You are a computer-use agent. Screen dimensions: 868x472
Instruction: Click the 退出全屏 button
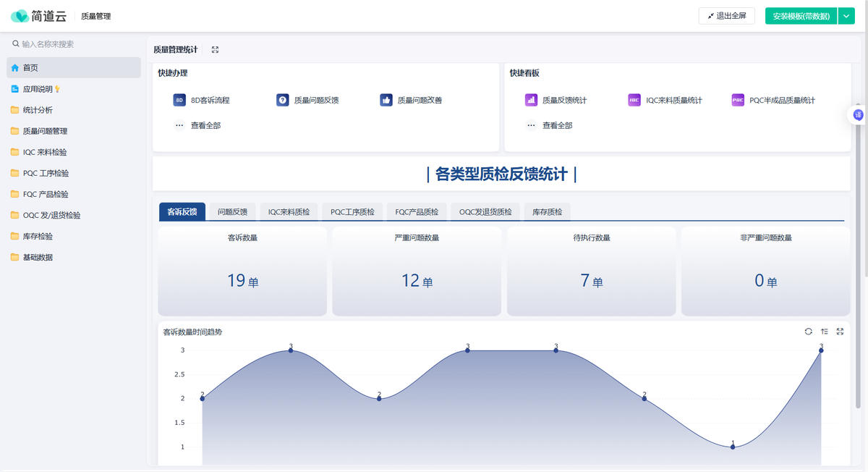tap(726, 16)
